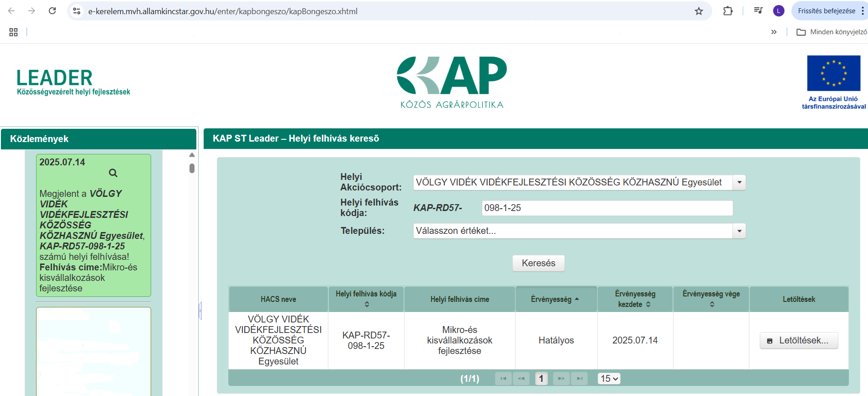
Task: Open the 2025.07.14 announcement card
Action: point(94,225)
